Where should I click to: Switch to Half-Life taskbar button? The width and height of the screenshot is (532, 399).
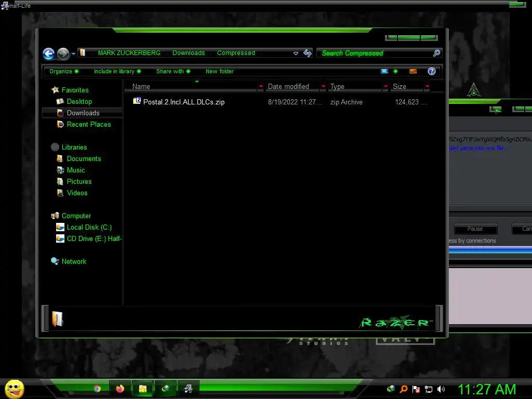pyautogui.click(x=188, y=389)
